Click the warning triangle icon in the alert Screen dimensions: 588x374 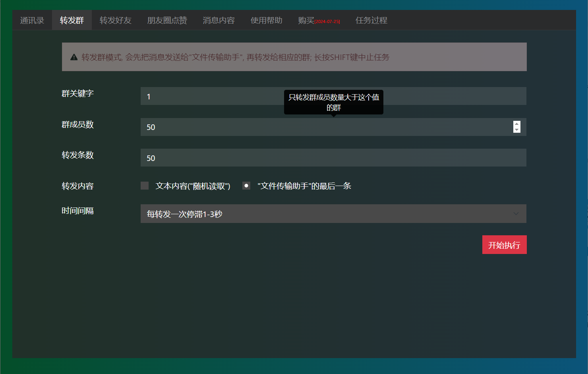73,57
